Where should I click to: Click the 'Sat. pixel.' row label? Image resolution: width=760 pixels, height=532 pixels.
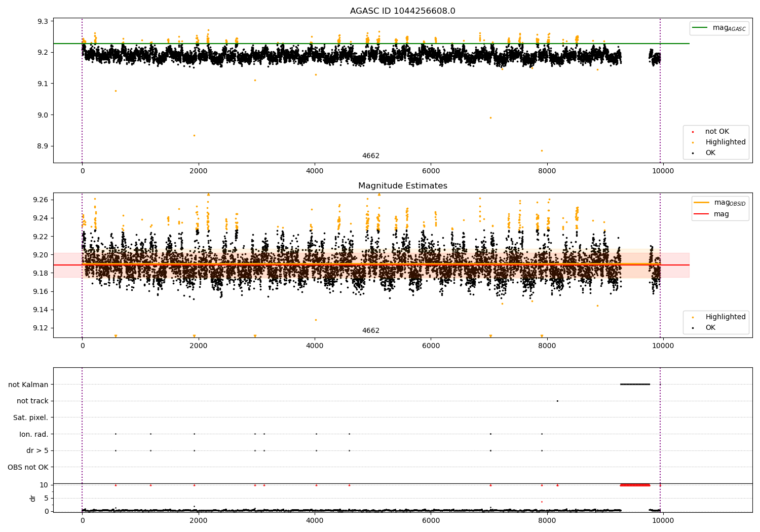(x=30, y=417)
